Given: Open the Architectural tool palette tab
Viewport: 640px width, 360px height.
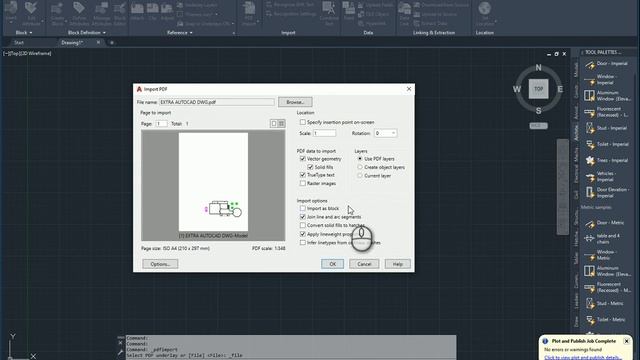Looking at the screenshot, I should click(576, 133).
